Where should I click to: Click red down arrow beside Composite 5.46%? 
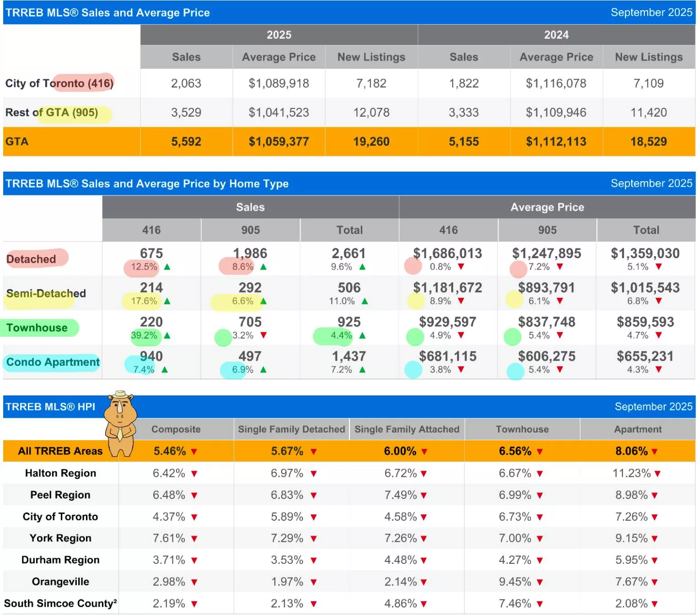tap(194, 452)
